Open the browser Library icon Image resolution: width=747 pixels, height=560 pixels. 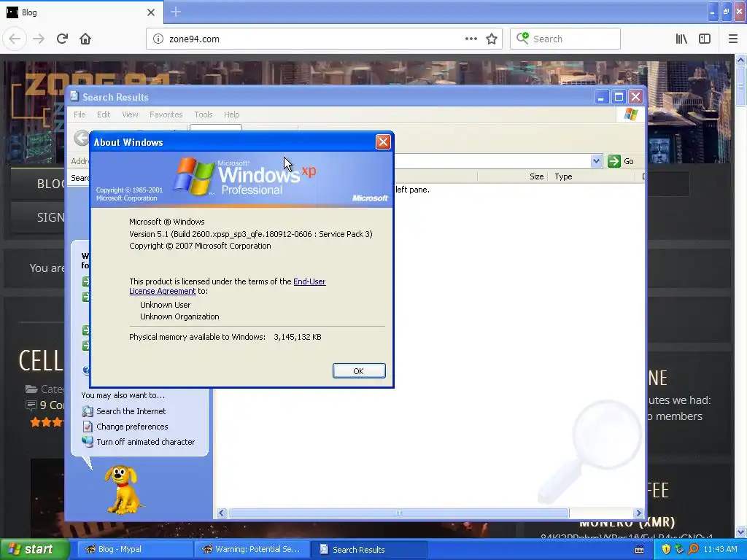coord(681,39)
